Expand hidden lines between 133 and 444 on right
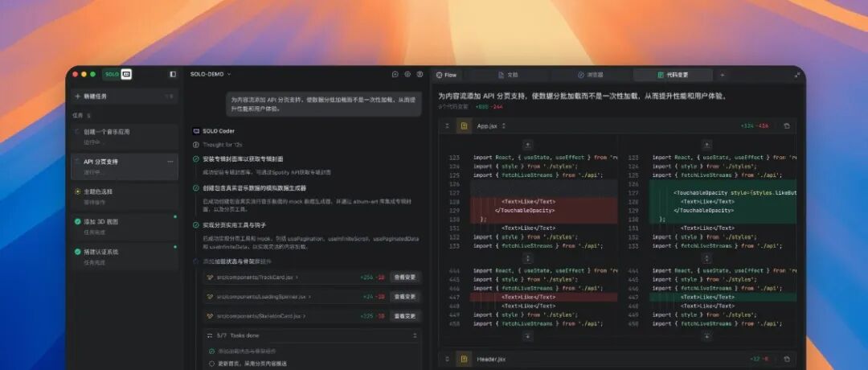 coord(707,258)
